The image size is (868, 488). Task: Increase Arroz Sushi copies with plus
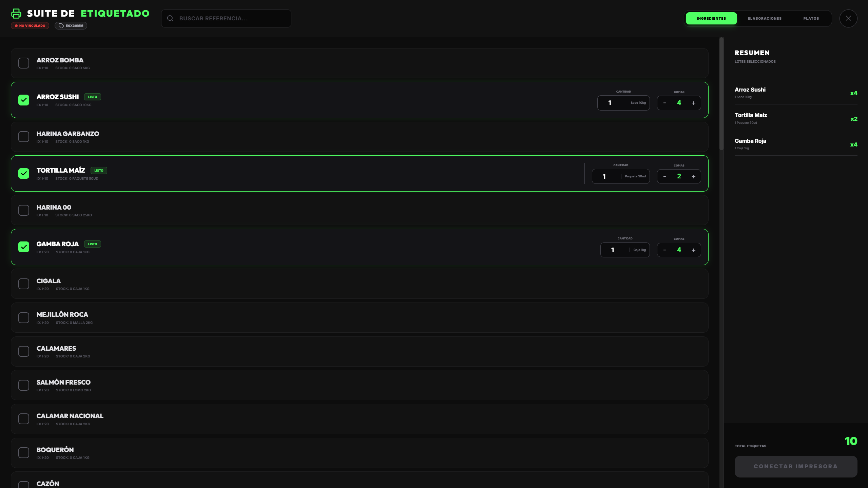coord(693,103)
